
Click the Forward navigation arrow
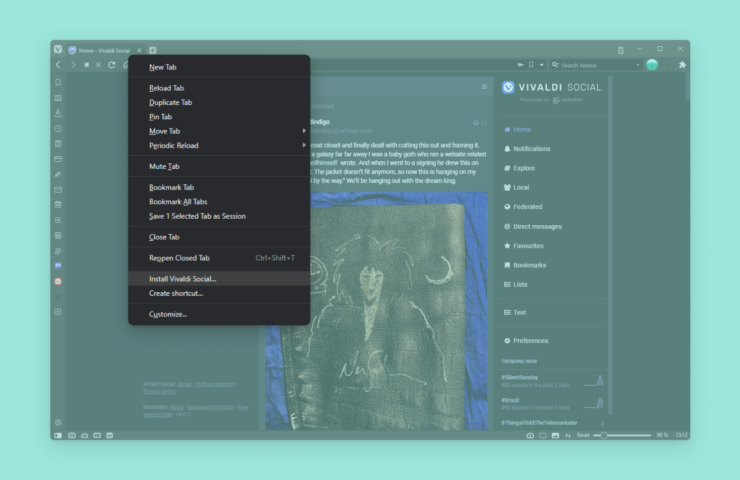pos(73,65)
